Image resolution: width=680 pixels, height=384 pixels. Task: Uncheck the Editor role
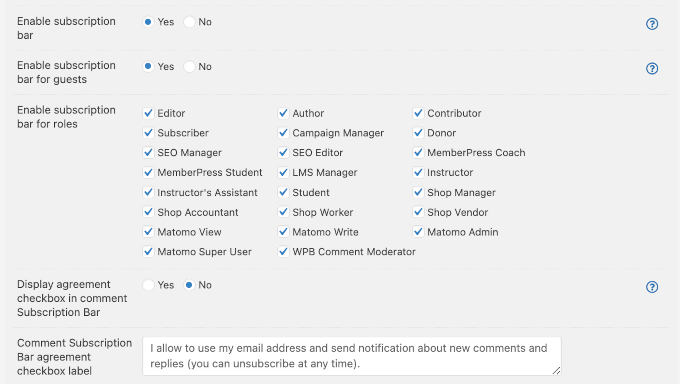148,113
